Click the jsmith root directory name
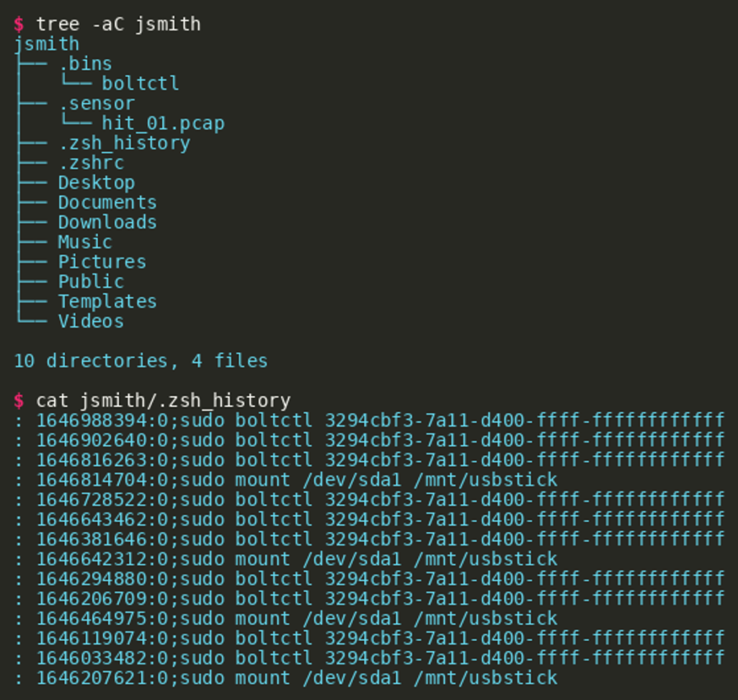738x700 pixels. click(x=46, y=44)
